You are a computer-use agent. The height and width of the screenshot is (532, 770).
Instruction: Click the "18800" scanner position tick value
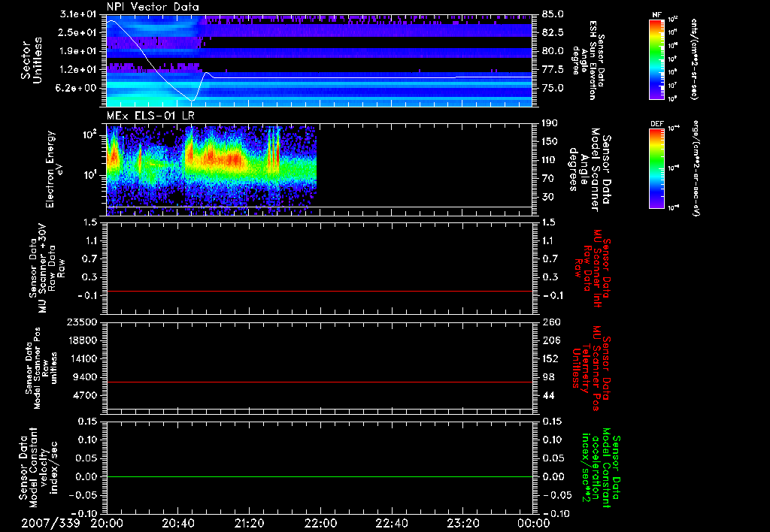(82, 340)
